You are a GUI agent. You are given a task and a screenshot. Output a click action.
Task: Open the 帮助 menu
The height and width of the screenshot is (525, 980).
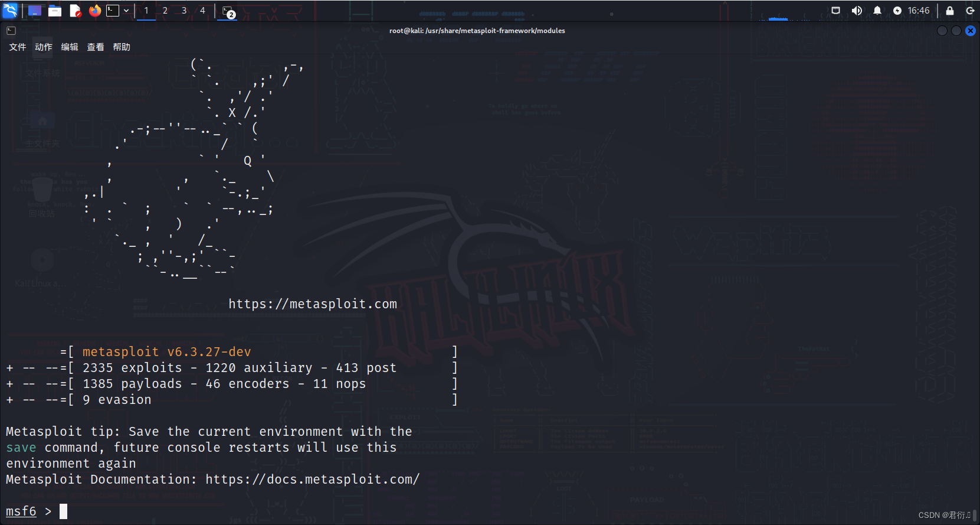tap(122, 47)
